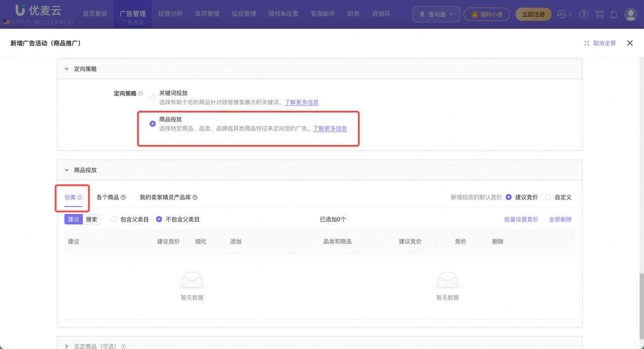Viewport: 644px width, 349px height.
Task: Click the 删除 column header
Action: (498, 242)
